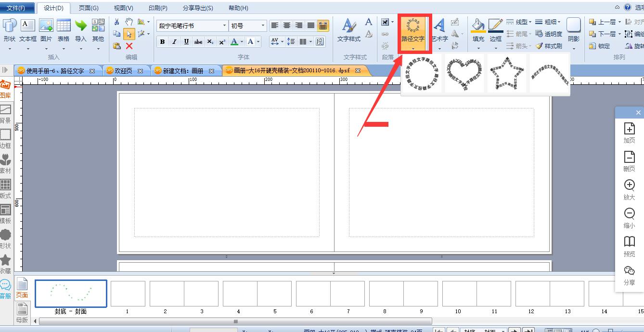Expand 粗细 line weight dropdown
The height and width of the screenshot is (332, 644).
pos(560,22)
